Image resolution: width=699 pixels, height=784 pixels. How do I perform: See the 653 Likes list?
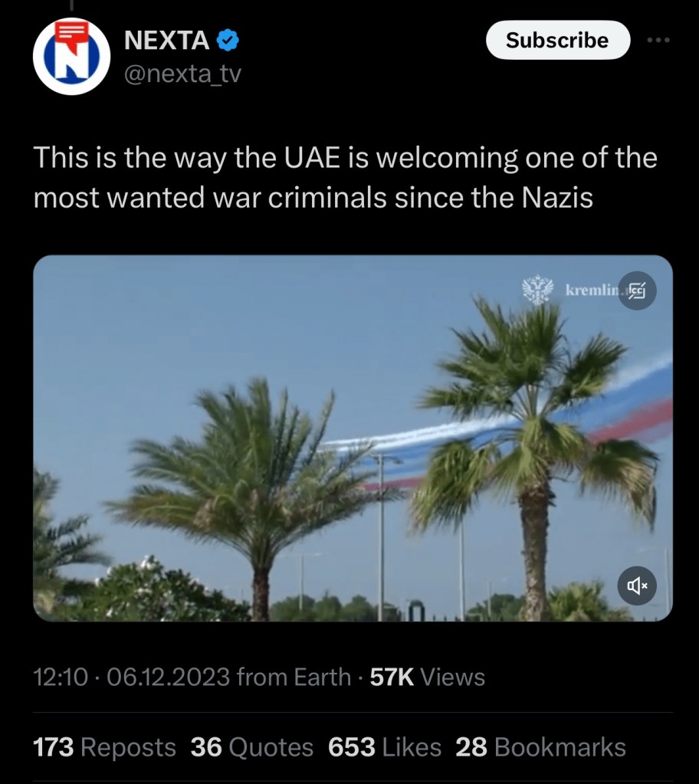pyautogui.click(x=384, y=747)
